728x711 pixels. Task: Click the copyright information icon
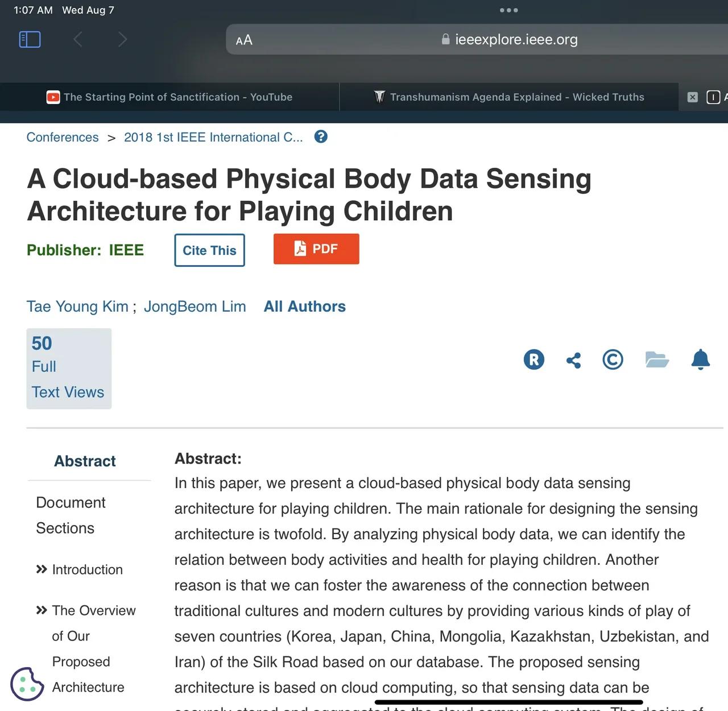tap(613, 359)
